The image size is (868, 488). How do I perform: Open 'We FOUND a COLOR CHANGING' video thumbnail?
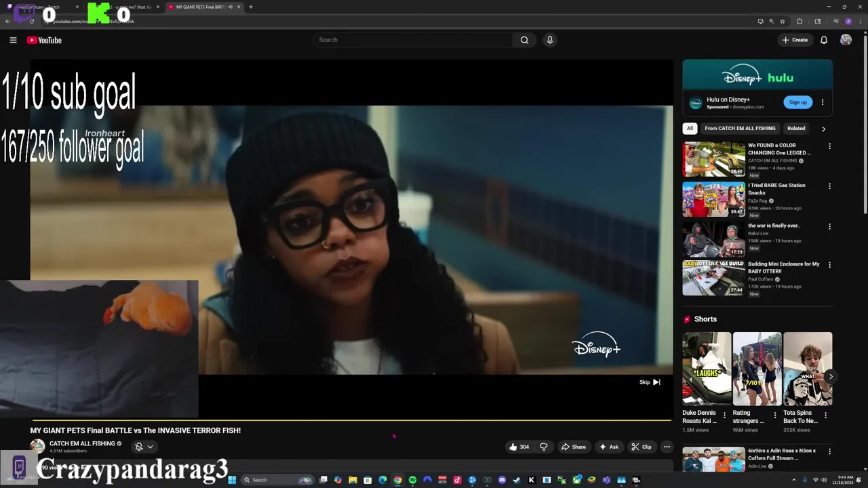(714, 159)
